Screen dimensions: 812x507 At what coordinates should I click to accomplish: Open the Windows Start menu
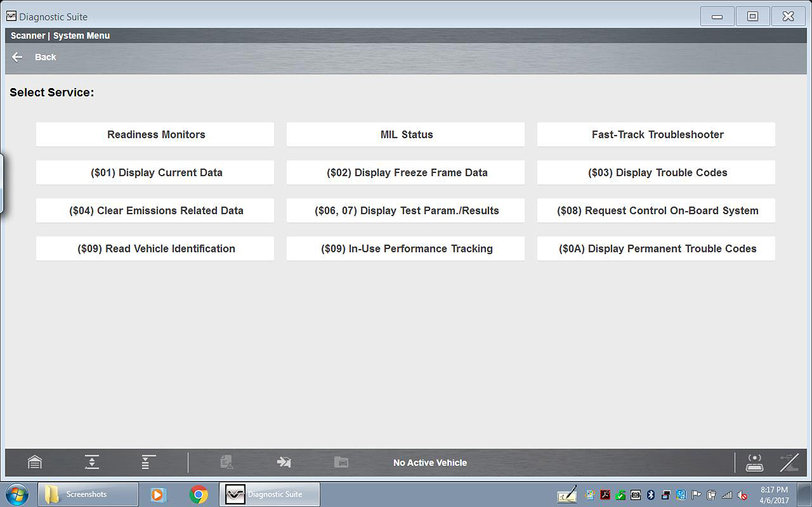coord(16,494)
